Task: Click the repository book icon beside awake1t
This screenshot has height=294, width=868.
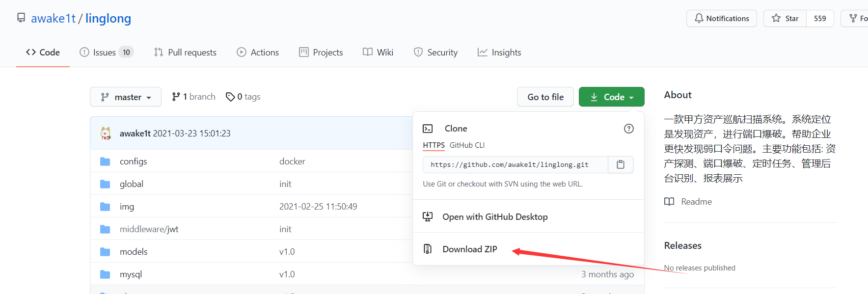Action: 21,18
